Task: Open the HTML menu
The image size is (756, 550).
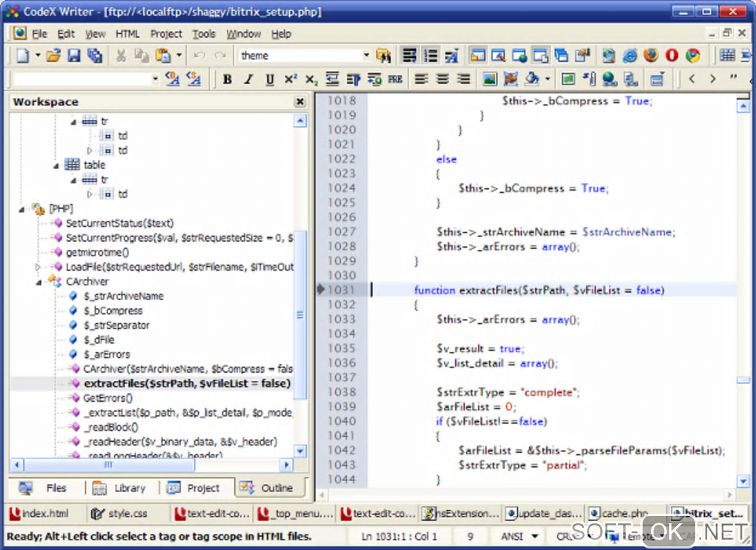Action: (x=127, y=34)
